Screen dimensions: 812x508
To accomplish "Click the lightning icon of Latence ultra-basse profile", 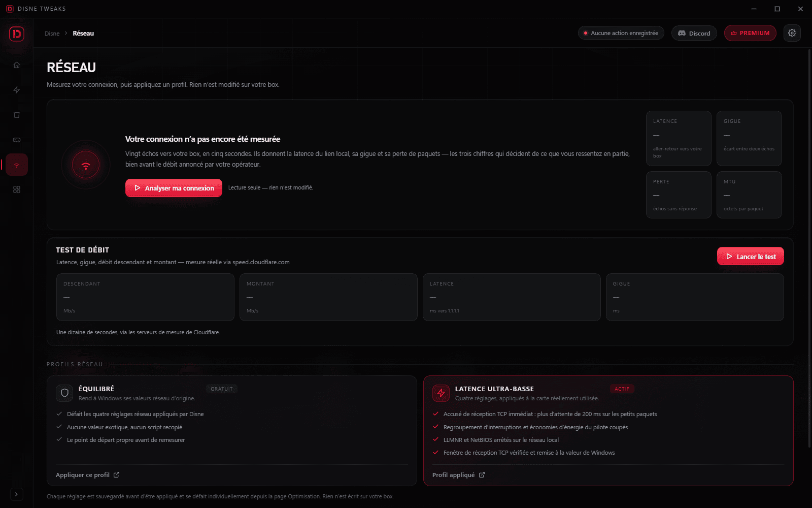I will coord(441,393).
